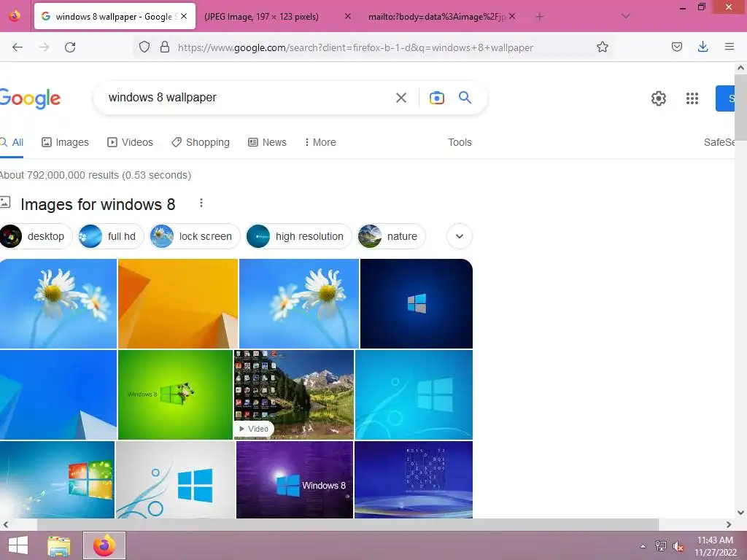Select the Shopping search tab
The height and width of the screenshot is (560, 747).
point(201,142)
